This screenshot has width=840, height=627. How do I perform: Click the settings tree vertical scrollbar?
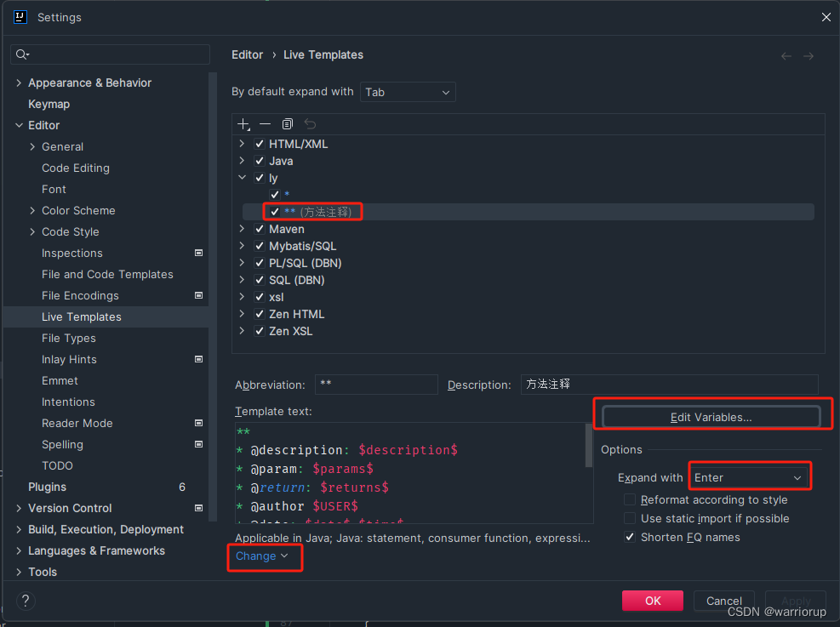213,297
